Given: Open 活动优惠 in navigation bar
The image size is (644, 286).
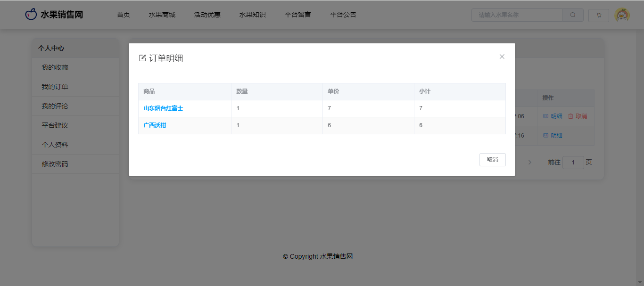Looking at the screenshot, I should (207, 15).
